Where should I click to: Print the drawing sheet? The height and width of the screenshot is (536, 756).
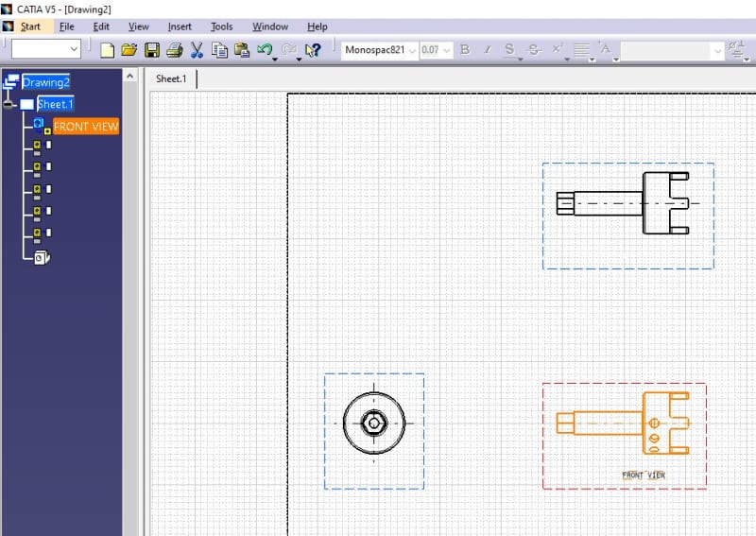coord(174,50)
